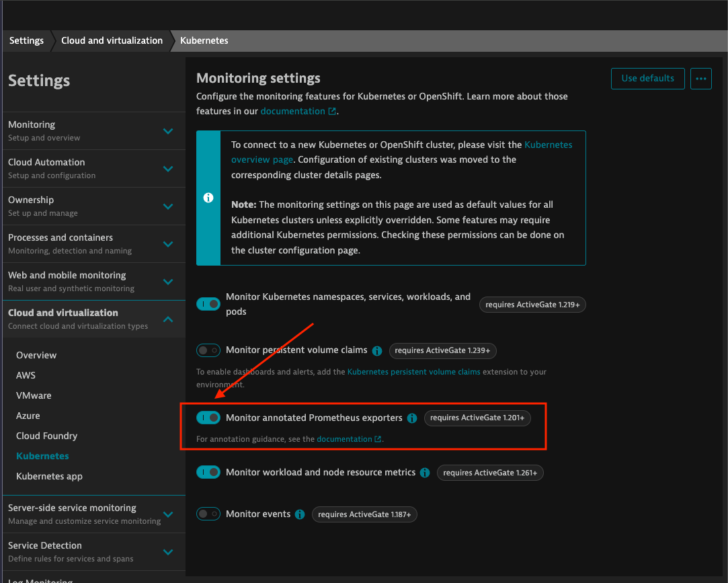Click info icon next to workload and node resource metrics

[x=425, y=473]
